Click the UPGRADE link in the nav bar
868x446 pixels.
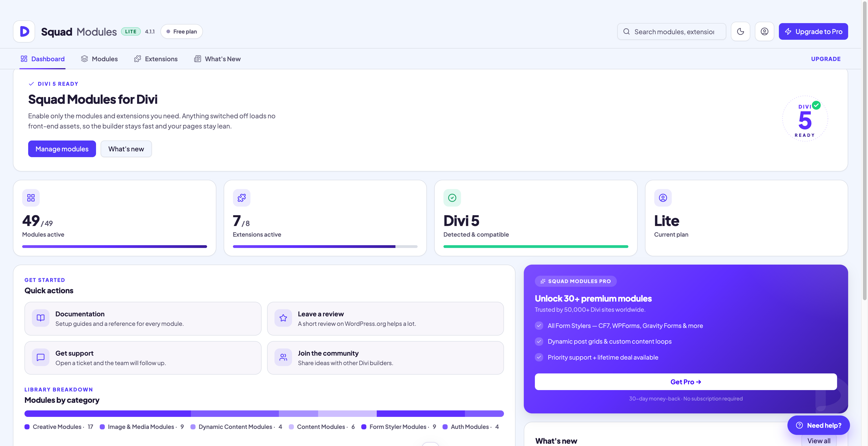[826, 59]
